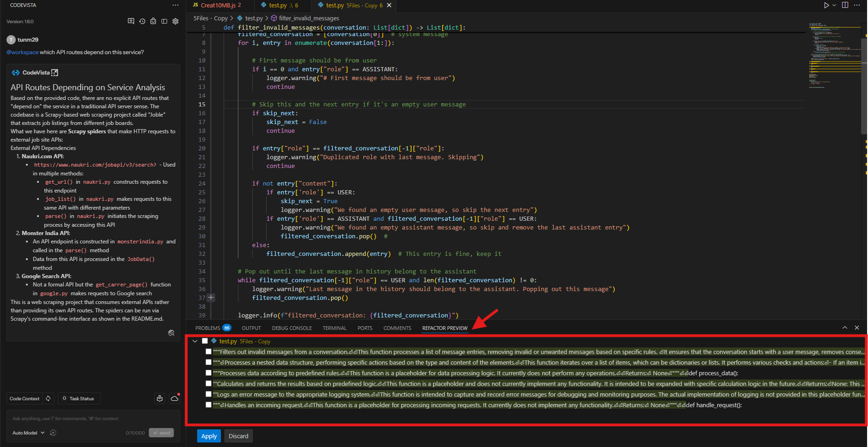Open the CodeVista bot icon

pyautogui.click(x=153, y=21)
